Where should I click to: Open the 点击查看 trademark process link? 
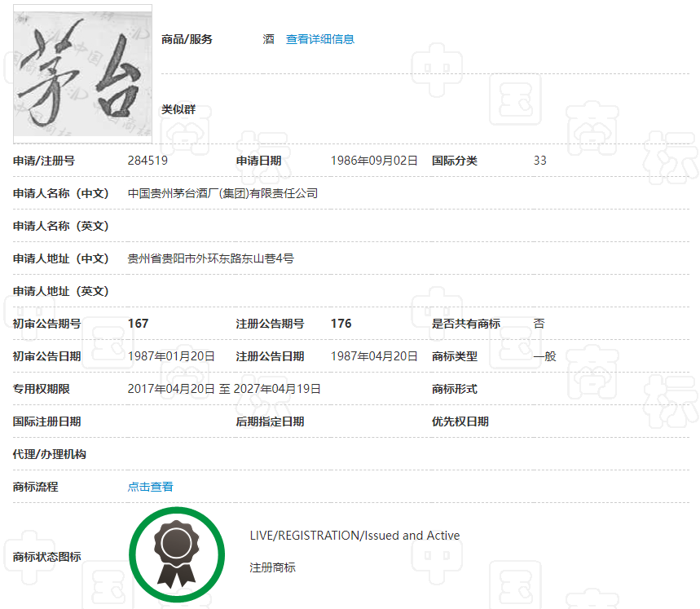click(151, 487)
